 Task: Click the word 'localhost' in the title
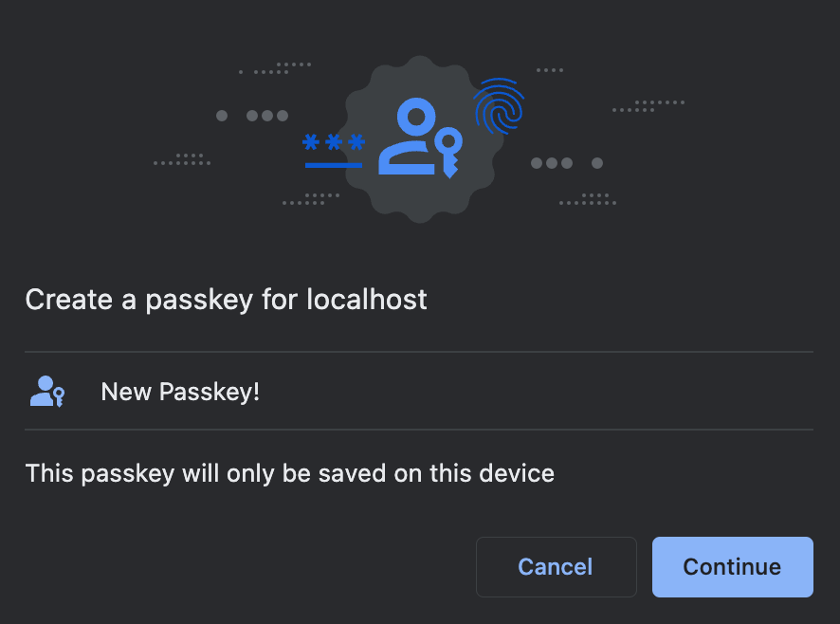pos(367,299)
